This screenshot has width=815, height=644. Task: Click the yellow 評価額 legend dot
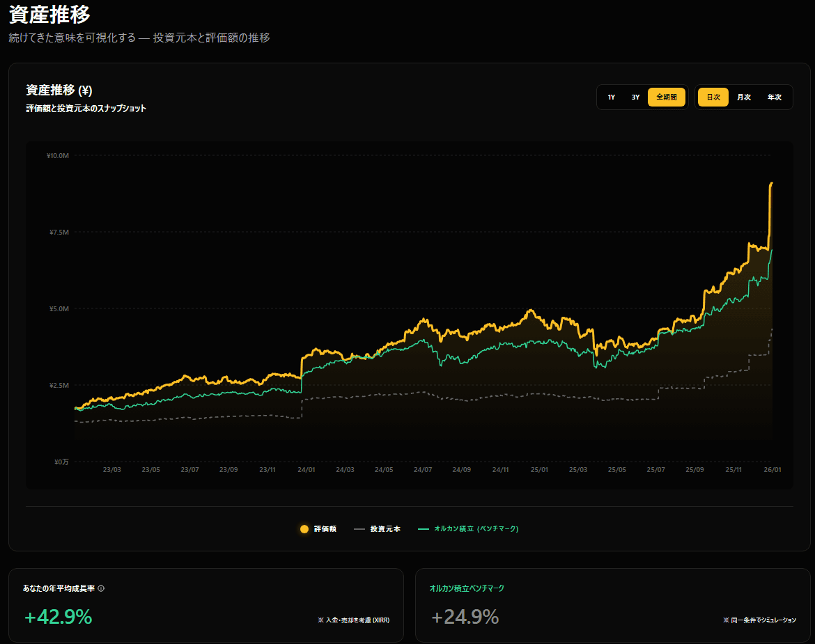pos(304,529)
